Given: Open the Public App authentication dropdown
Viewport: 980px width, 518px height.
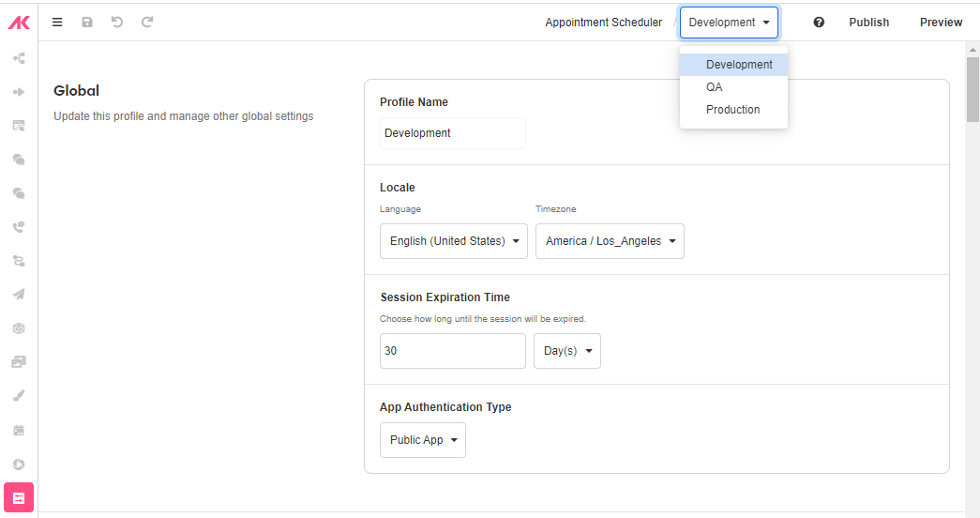Looking at the screenshot, I should (423, 440).
